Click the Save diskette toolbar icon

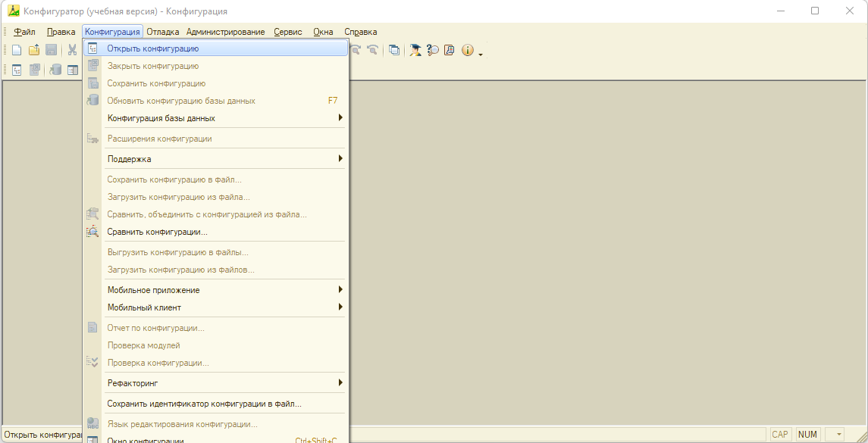click(x=51, y=50)
